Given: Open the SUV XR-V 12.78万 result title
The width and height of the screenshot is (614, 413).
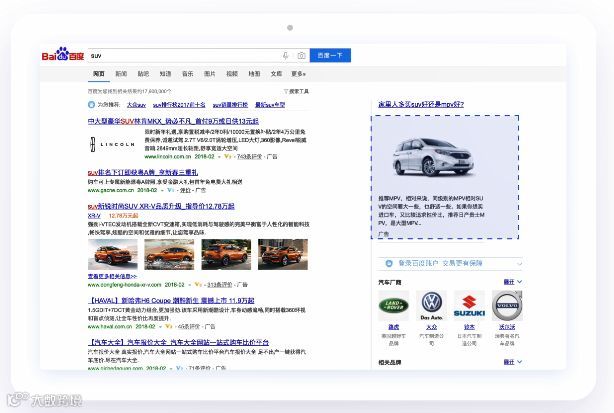Looking at the screenshot, I should pos(161,206).
